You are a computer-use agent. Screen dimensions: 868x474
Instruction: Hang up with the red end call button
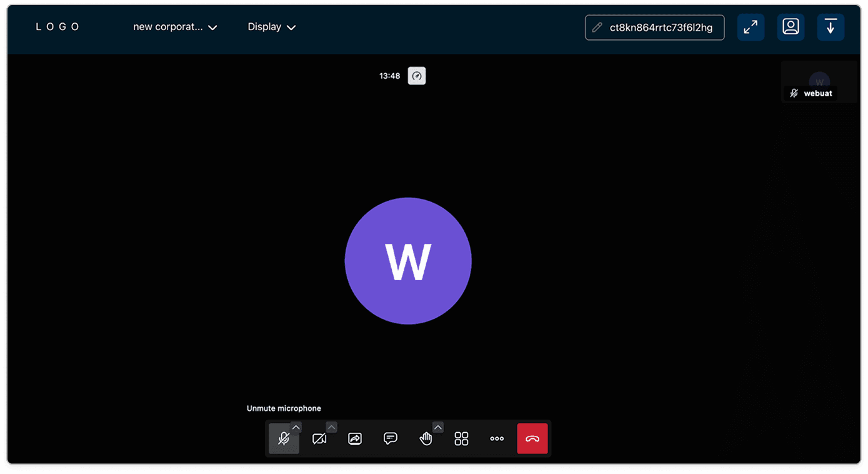coord(532,439)
